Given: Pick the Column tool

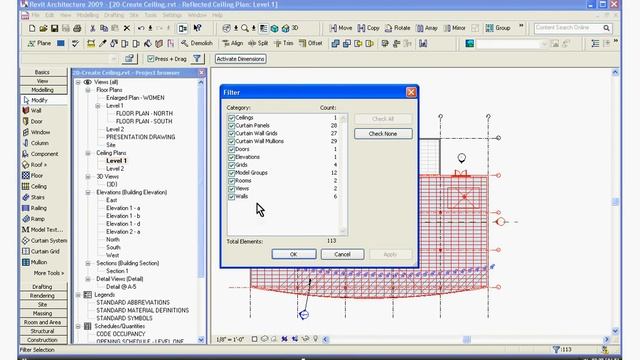Looking at the screenshot, I should [x=36, y=143].
